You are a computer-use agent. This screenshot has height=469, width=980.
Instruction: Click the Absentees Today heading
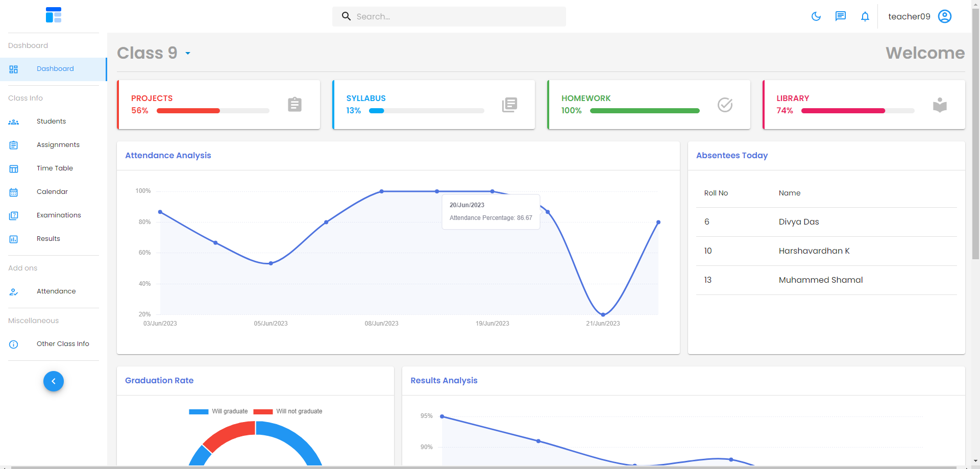click(x=732, y=156)
